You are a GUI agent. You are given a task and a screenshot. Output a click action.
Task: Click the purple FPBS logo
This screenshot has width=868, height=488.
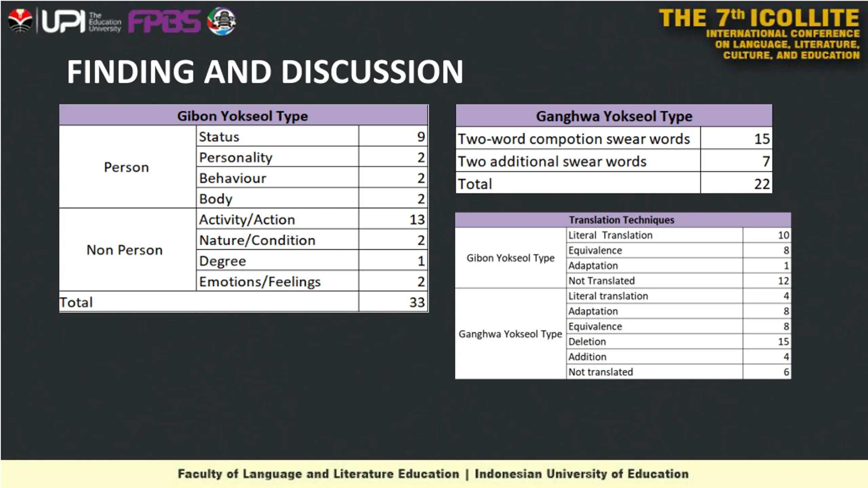point(164,21)
